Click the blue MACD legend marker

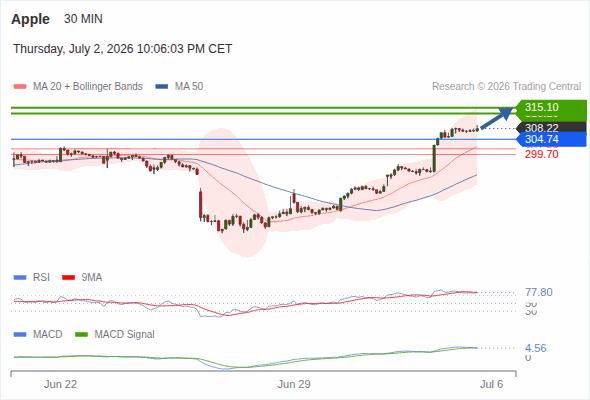20,335
